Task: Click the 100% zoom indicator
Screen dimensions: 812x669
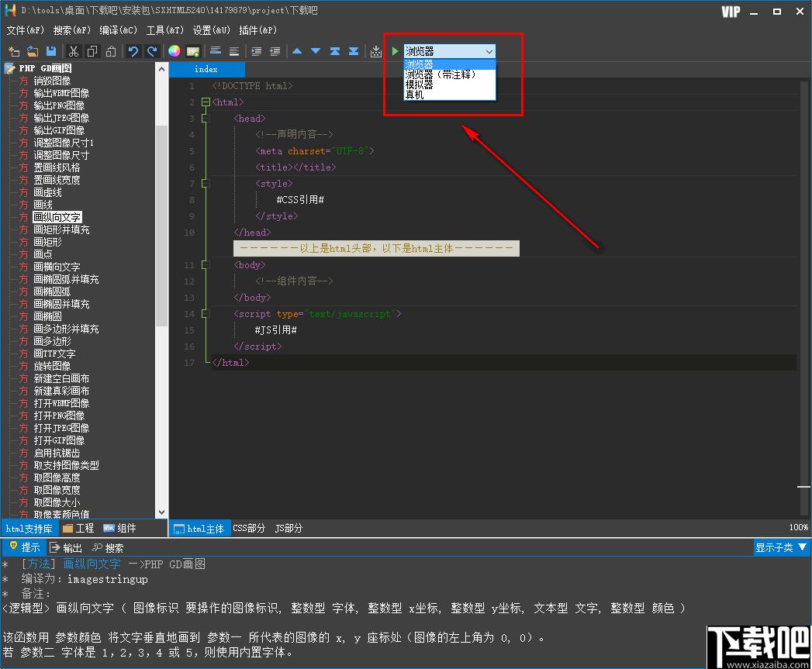Action: pyautogui.click(x=798, y=527)
